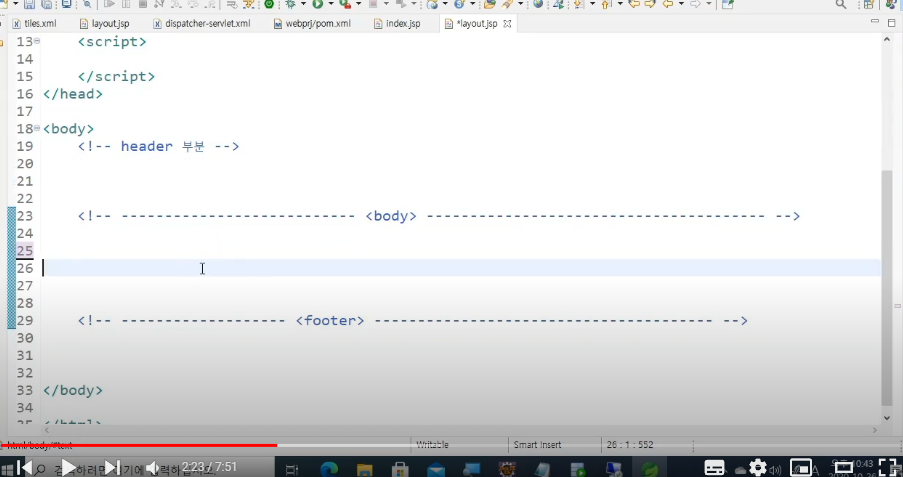
Task: Switch to the tiles.xml tab
Action: click(35, 24)
